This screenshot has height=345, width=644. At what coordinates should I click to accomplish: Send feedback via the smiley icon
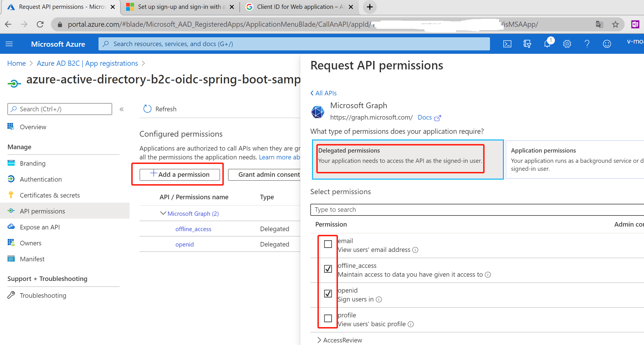click(x=607, y=44)
